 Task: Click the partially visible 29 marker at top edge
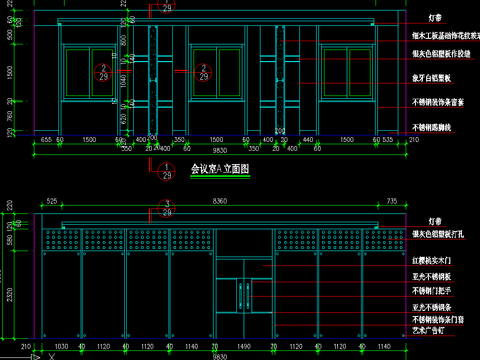coord(167,6)
